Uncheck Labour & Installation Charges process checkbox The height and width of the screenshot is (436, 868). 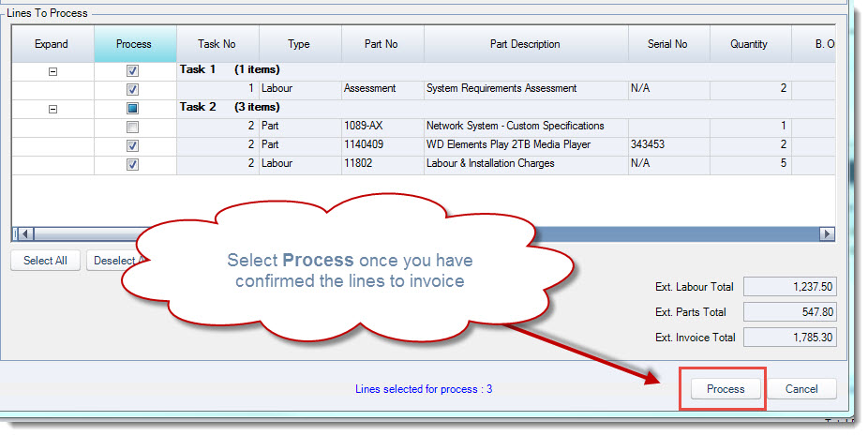(132, 164)
